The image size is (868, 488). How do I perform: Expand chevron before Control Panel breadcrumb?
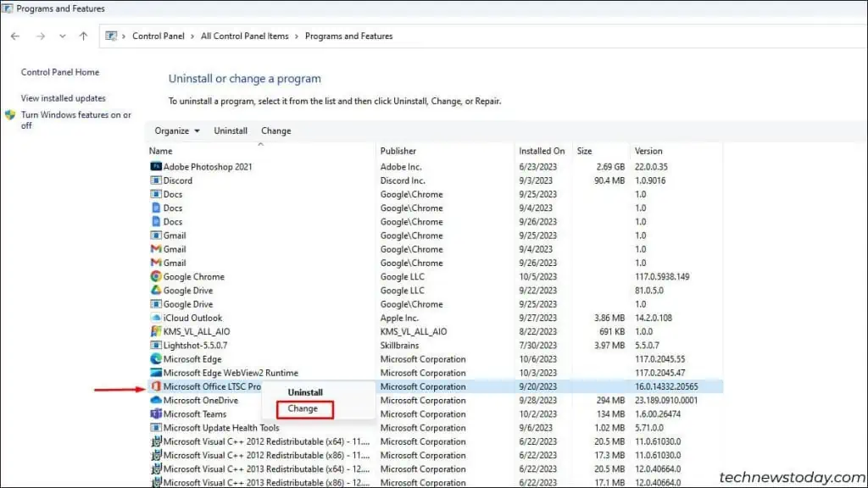click(124, 36)
